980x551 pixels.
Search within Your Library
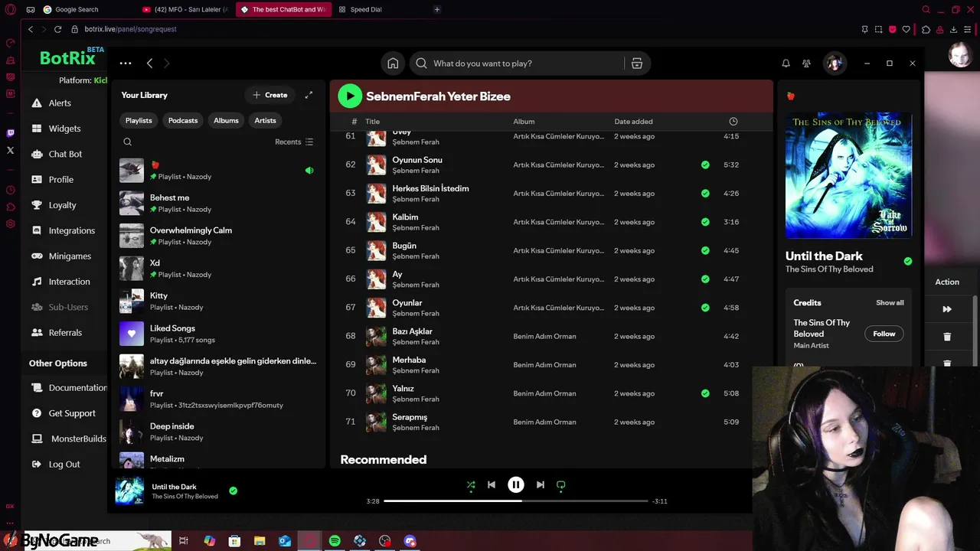point(128,142)
